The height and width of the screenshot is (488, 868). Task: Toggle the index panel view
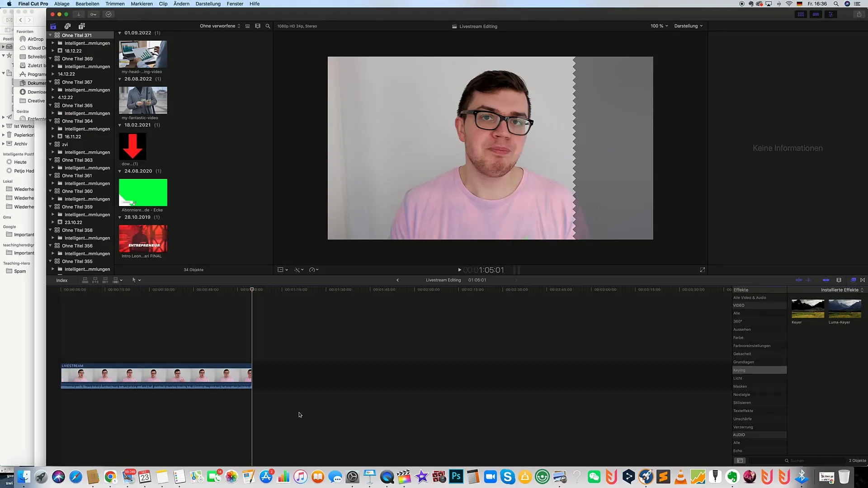point(61,280)
